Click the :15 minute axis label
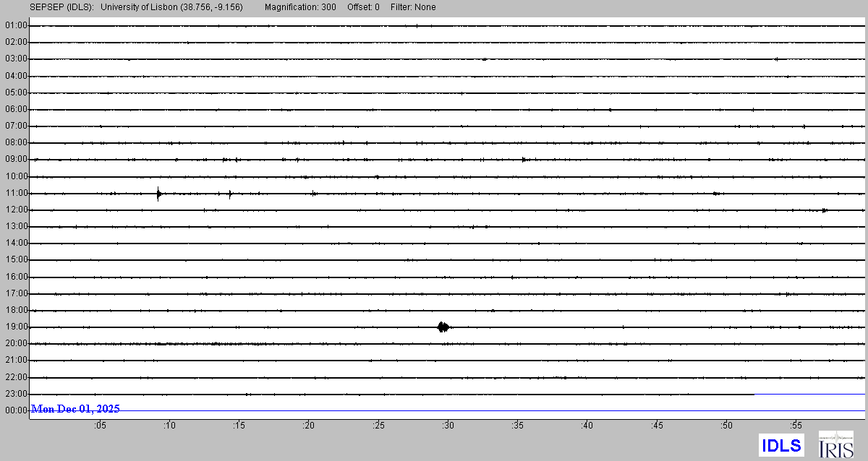 point(238,426)
